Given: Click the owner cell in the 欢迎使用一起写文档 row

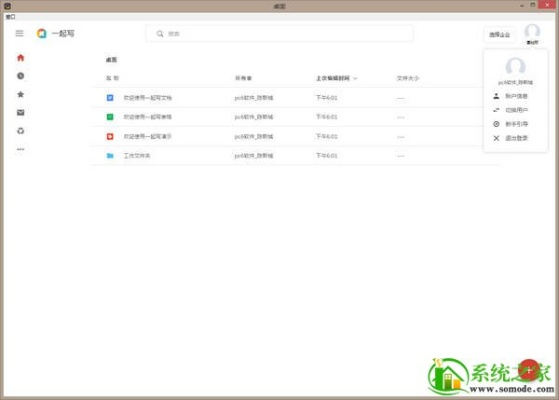Looking at the screenshot, I should (254, 97).
